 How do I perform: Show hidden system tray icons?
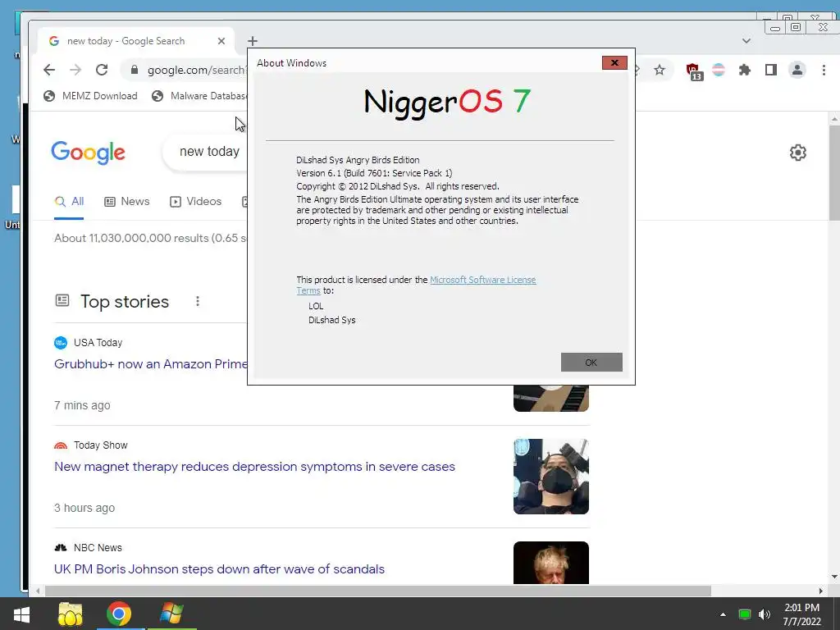coord(723,614)
